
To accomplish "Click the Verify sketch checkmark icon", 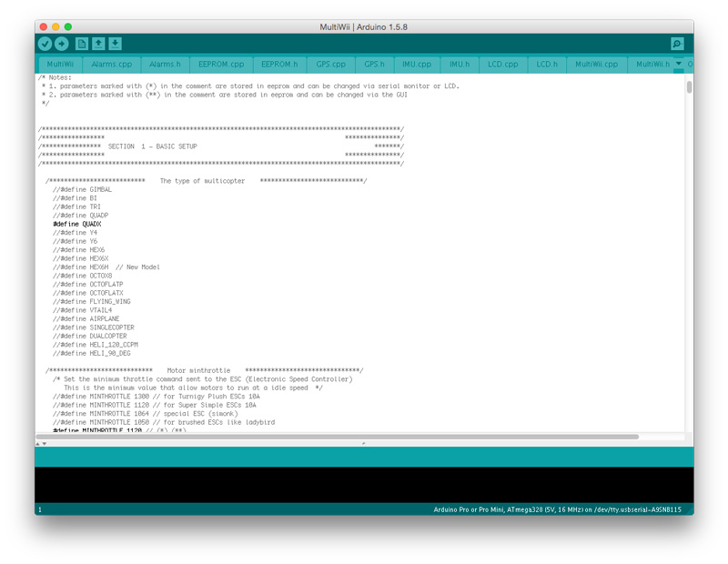I will coord(45,44).
